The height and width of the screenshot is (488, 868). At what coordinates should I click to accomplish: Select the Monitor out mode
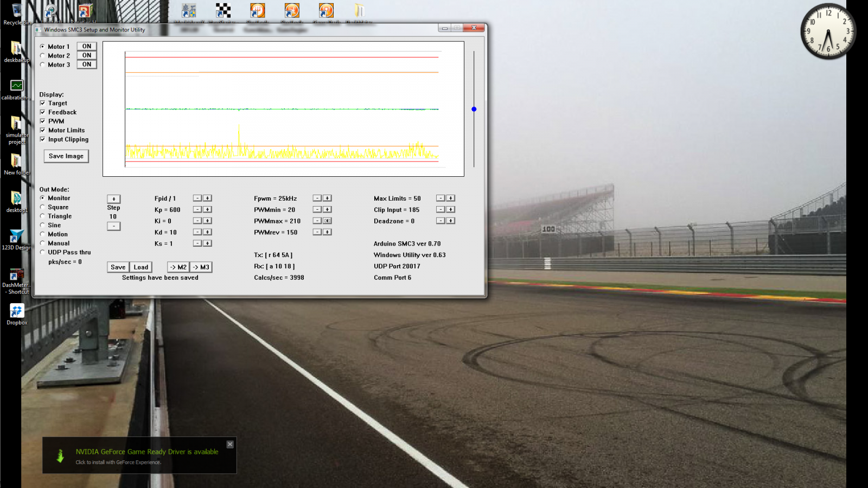point(42,198)
